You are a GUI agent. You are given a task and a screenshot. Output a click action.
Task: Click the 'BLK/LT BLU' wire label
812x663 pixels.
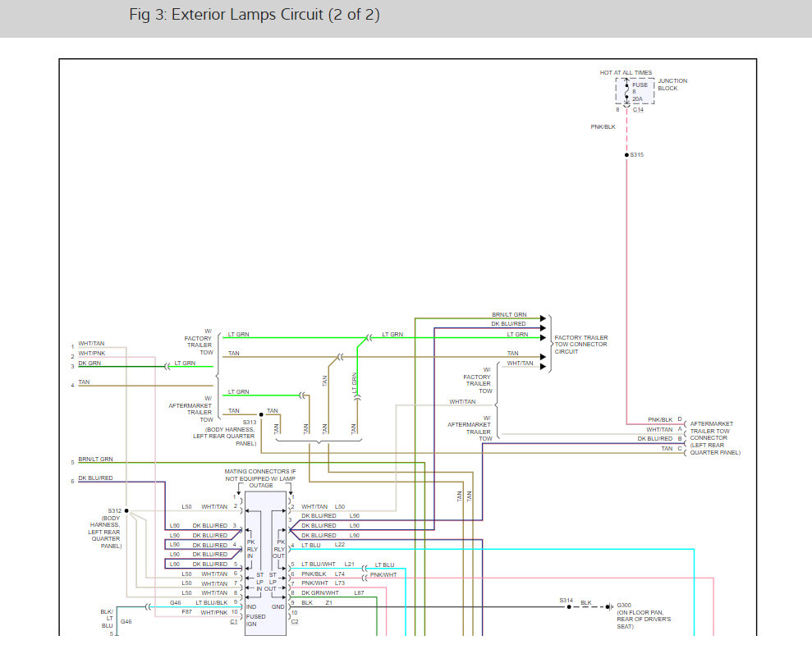[x=107, y=619]
